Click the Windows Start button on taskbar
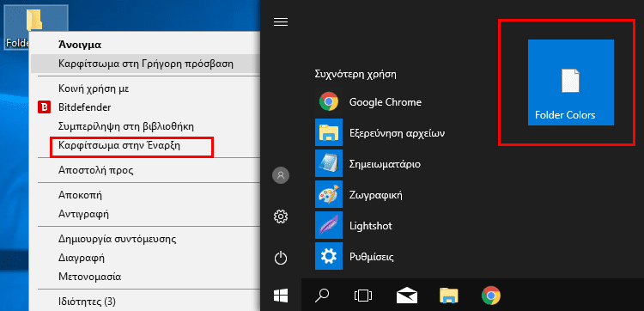 pyautogui.click(x=281, y=295)
